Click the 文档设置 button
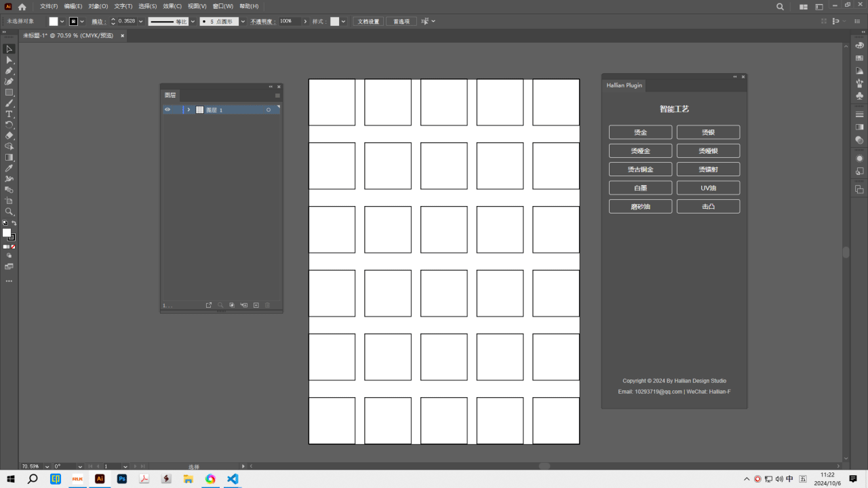Screen dimensions: 868x488 click(x=368, y=22)
